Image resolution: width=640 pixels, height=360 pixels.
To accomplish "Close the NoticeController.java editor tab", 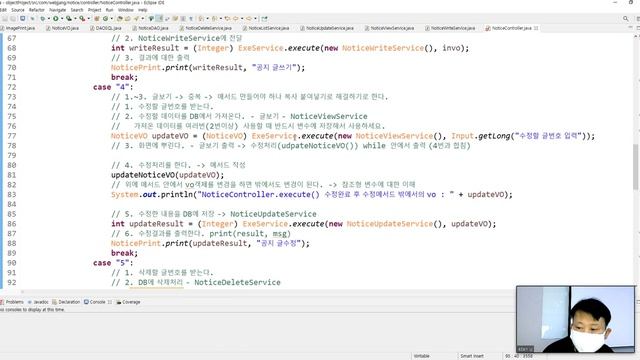I will pyautogui.click(x=536, y=28).
